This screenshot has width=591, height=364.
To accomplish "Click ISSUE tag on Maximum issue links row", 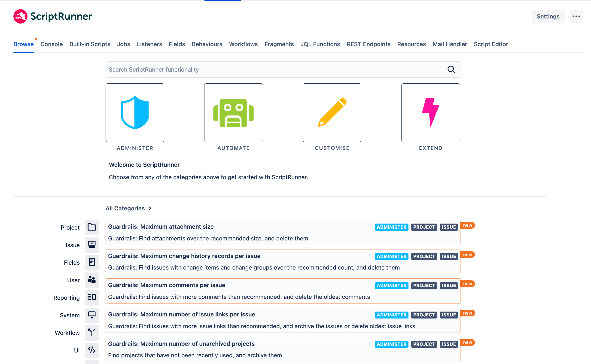I will (449, 315).
